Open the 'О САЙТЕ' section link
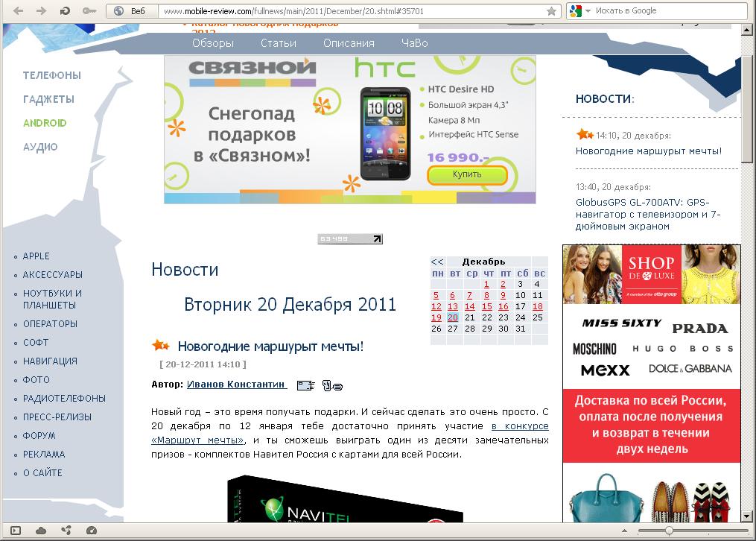 (42, 472)
